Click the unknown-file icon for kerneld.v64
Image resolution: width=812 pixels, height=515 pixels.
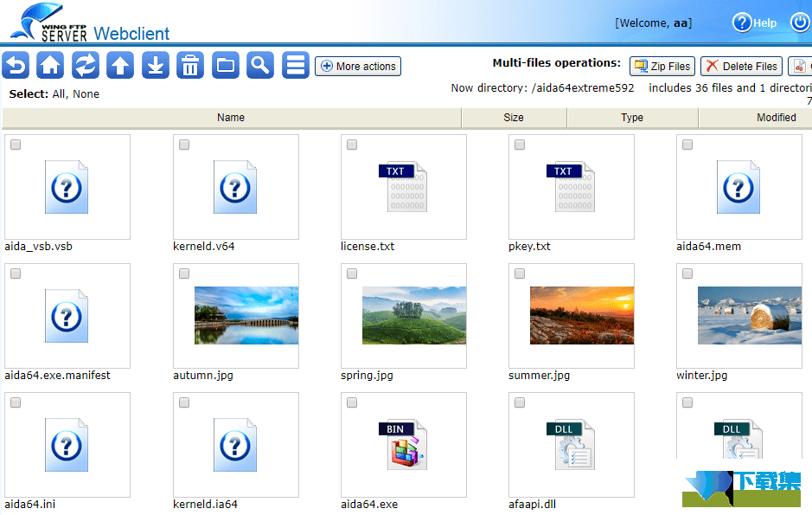tap(235, 187)
